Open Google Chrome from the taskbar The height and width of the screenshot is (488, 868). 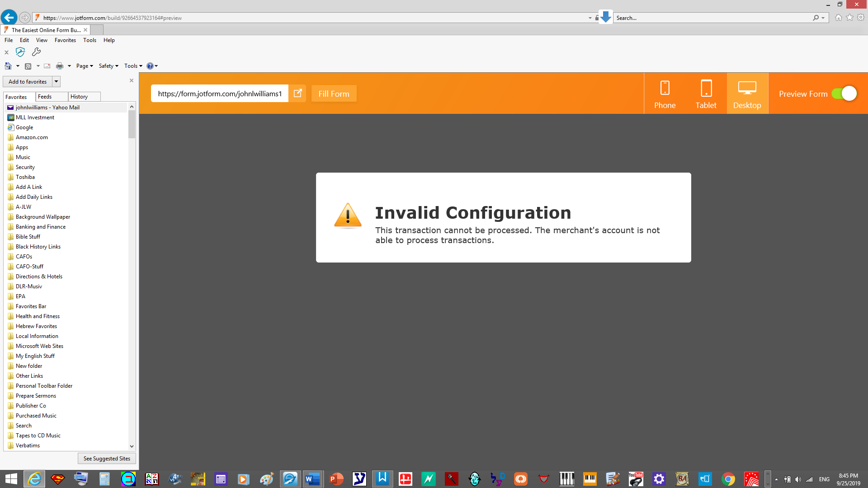(728, 479)
